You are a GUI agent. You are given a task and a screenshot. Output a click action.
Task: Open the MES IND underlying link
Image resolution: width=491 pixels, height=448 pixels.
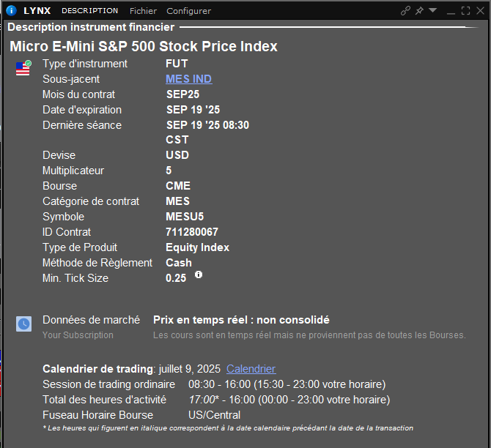[x=189, y=79]
